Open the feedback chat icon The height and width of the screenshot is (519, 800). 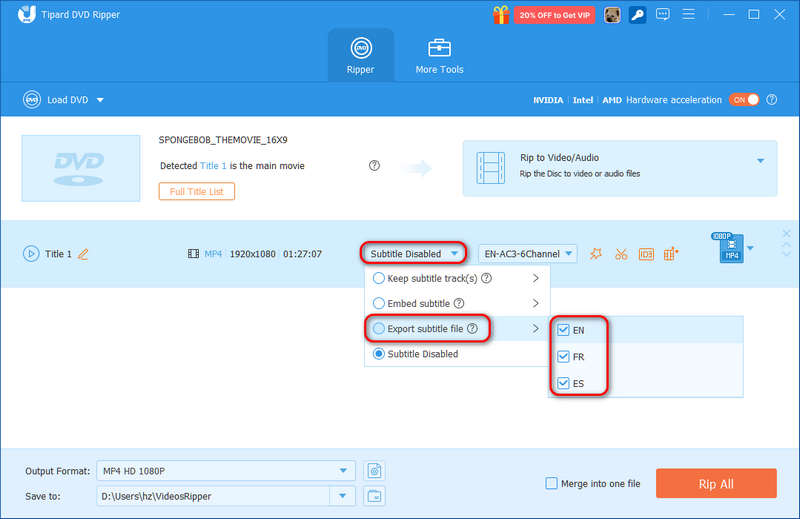(663, 14)
